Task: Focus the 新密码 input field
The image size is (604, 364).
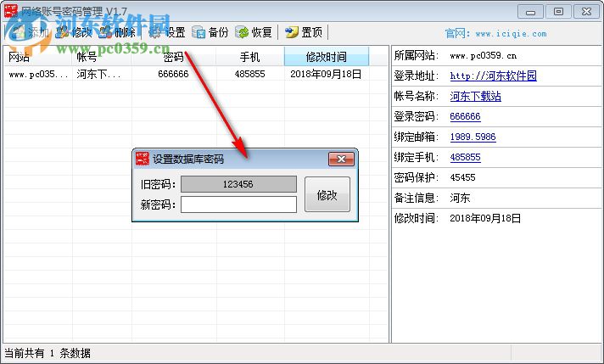Action: (x=238, y=204)
